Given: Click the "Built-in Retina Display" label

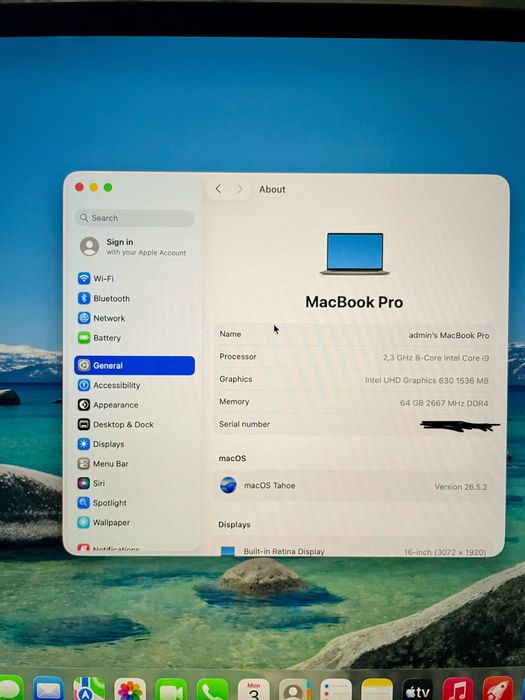Looking at the screenshot, I should (x=284, y=551).
